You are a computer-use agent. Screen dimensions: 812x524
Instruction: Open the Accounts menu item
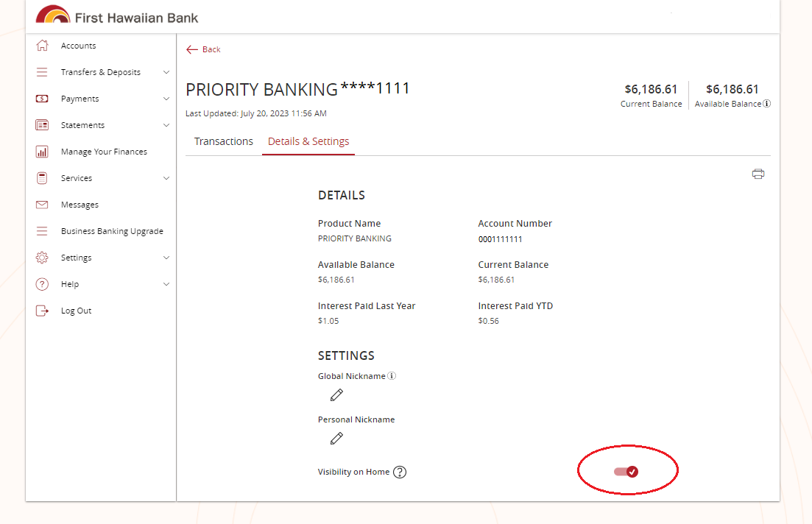pyautogui.click(x=78, y=46)
